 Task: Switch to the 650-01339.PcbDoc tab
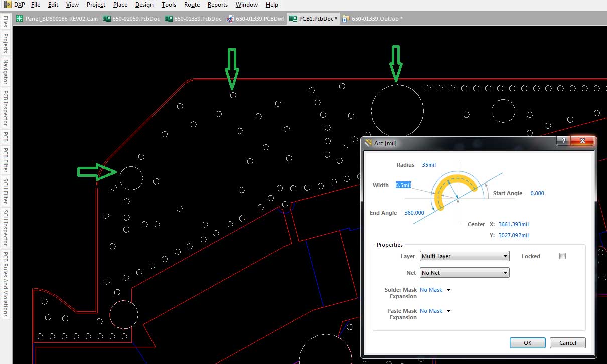pos(198,19)
